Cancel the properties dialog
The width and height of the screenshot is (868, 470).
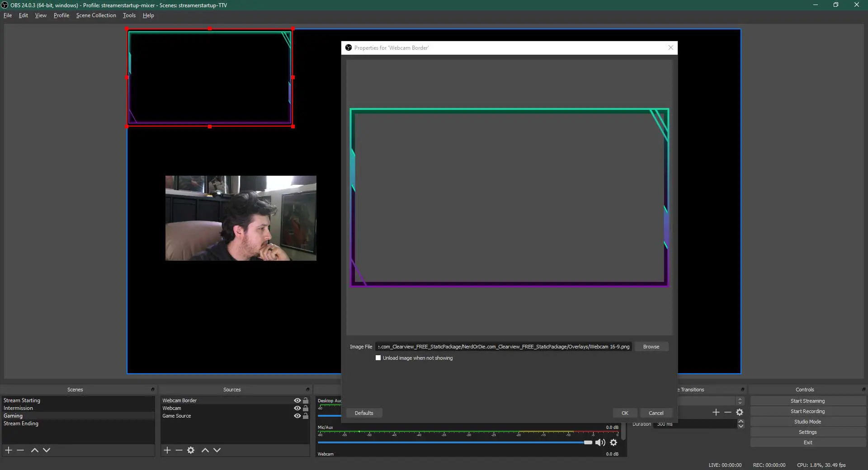pyautogui.click(x=656, y=413)
